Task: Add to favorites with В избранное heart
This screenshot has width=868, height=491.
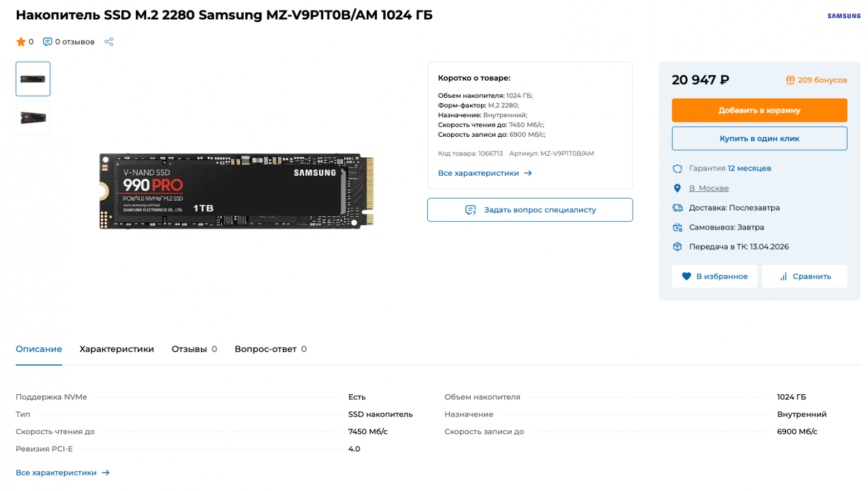Action: click(x=714, y=276)
